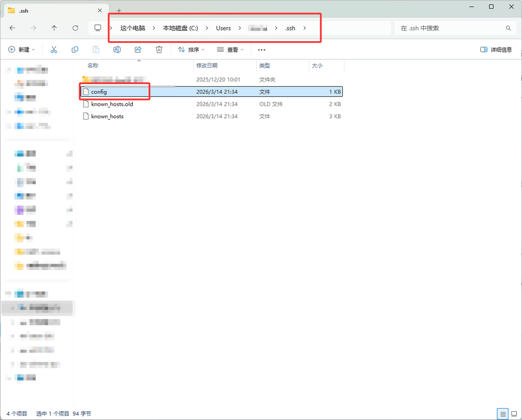Click Users in the address breadcrumb

pos(223,28)
